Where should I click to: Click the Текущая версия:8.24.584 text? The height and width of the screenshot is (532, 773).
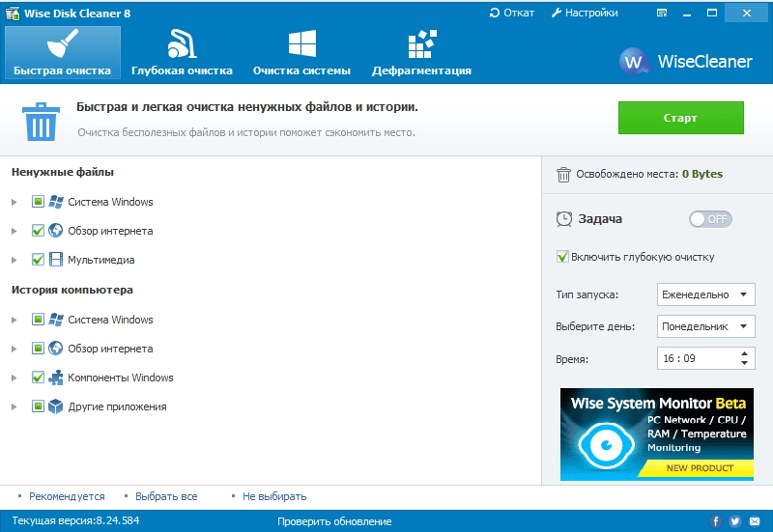(x=75, y=520)
